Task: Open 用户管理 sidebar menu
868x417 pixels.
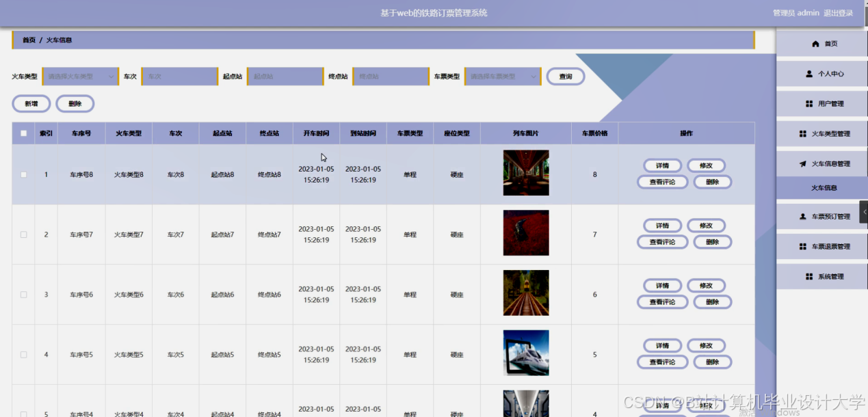Action: pos(822,104)
